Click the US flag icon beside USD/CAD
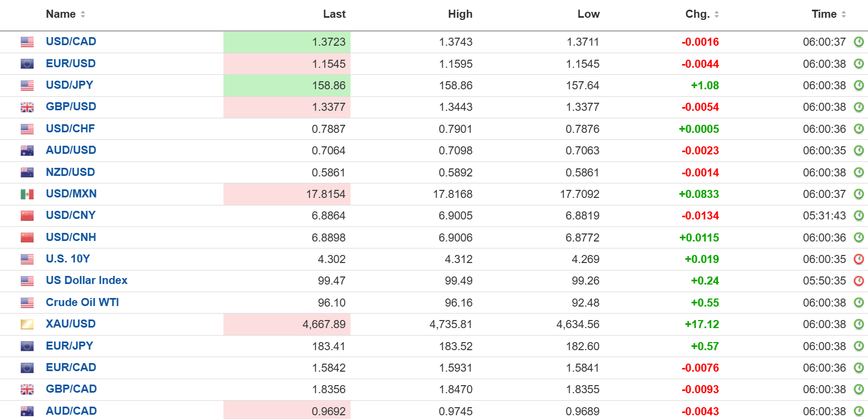868x419 pixels. click(27, 42)
